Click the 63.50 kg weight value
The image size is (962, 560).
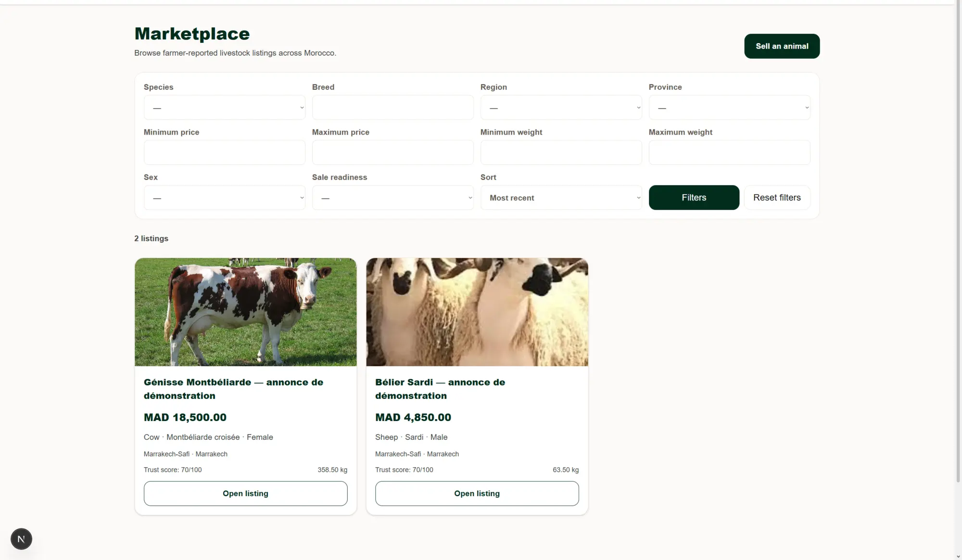566,470
